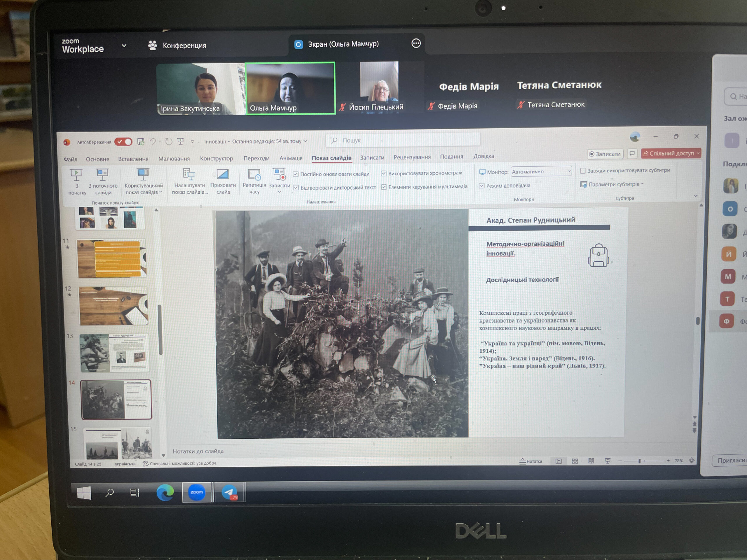Switch to slide sorter view

pos(575,461)
